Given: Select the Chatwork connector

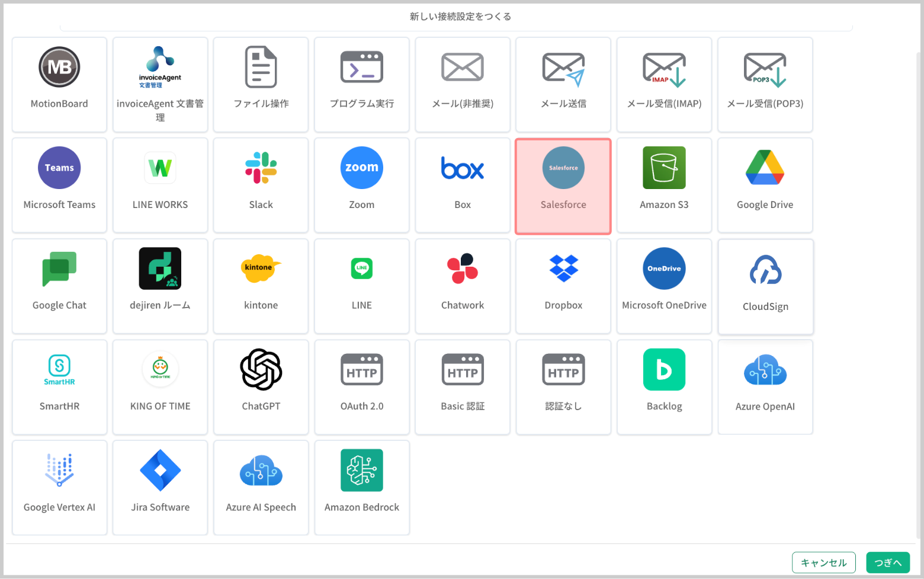Looking at the screenshot, I should pos(463,286).
